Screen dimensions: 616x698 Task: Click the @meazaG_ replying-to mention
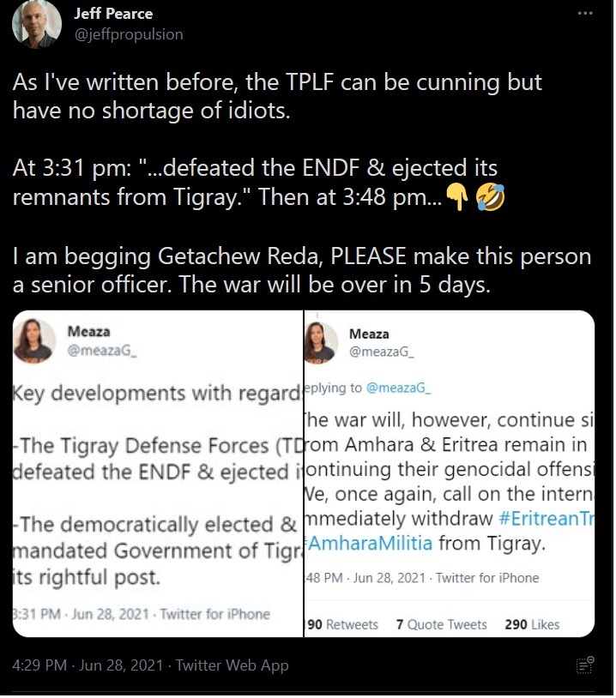click(398, 388)
